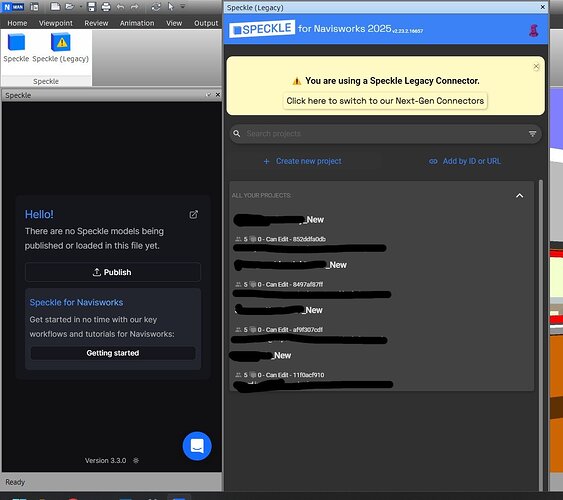The image size is (563, 500).
Task: Click here to switch to Next-Gen Connectors
Action: pos(385,101)
